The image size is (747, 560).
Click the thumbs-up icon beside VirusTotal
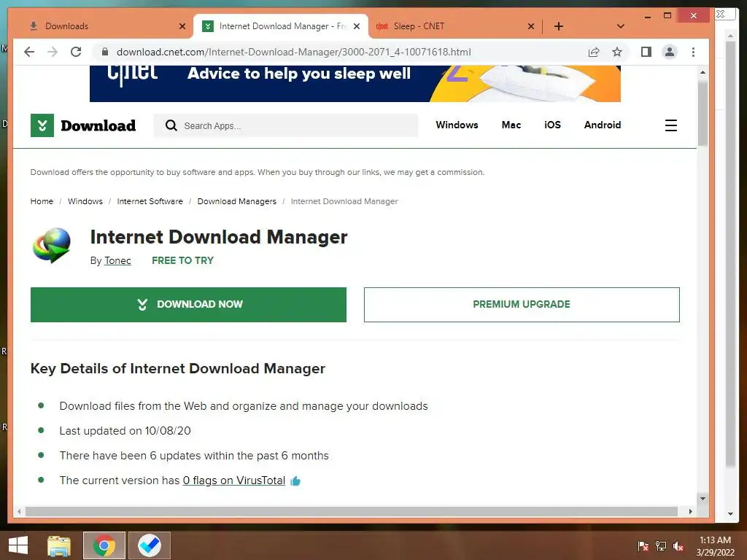coord(295,481)
